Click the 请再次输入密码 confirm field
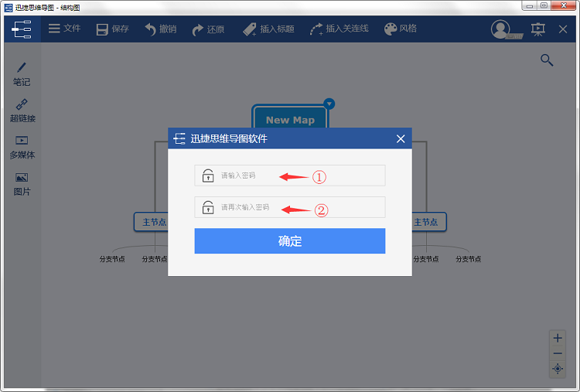This screenshot has height=392, width=580. pyautogui.click(x=290, y=207)
